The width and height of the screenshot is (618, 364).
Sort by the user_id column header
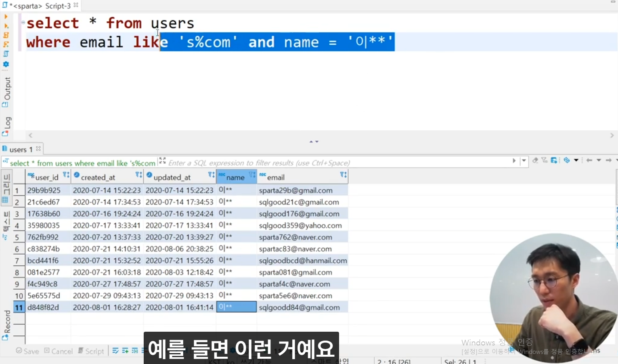tap(46, 177)
